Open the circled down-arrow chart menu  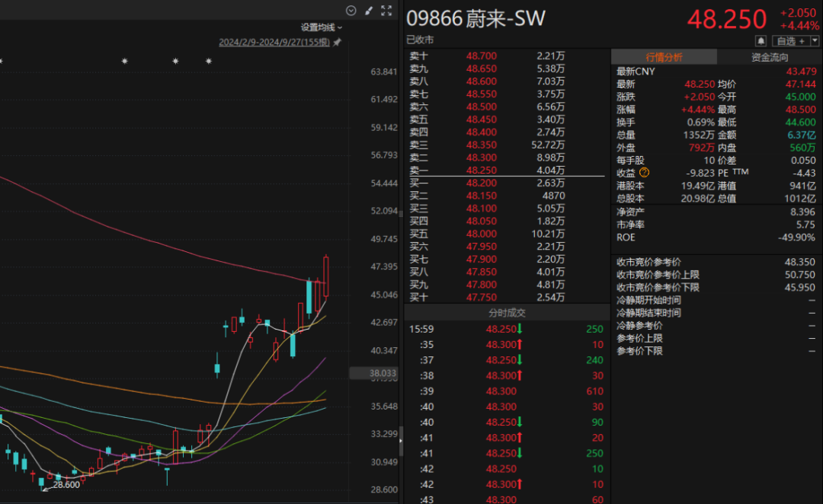pyautogui.click(x=351, y=11)
